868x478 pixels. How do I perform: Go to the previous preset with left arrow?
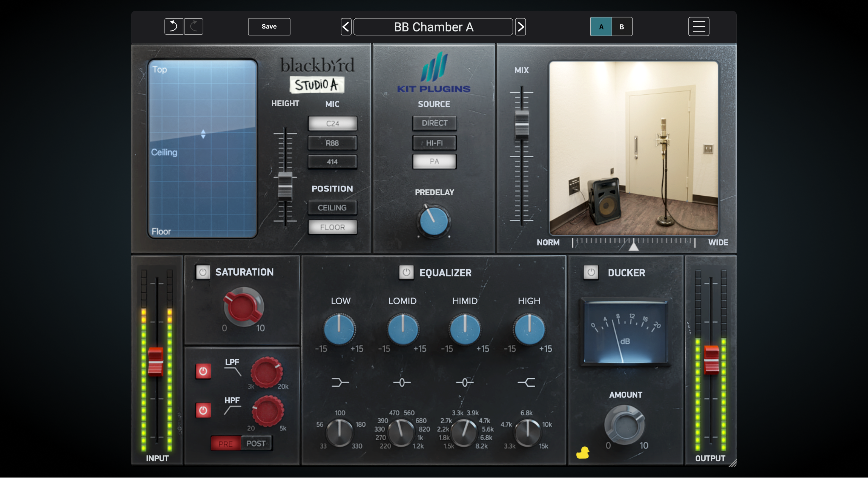(346, 27)
